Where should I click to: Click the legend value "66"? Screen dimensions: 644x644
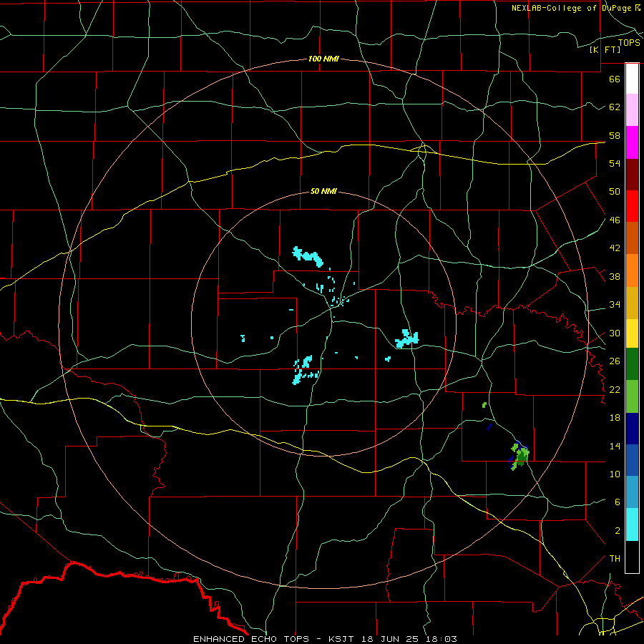coord(615,79)
